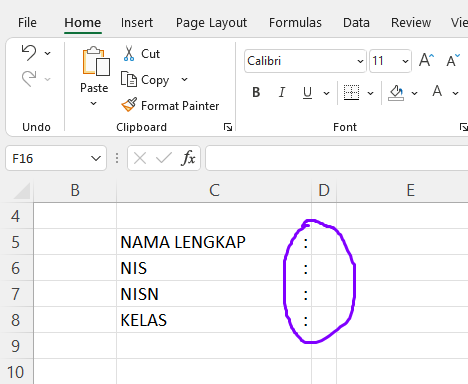This screenshot has height=384, width=468.
Task: Expand the Fill Color dropdown arrow
Action: click(x=414, y=93)
